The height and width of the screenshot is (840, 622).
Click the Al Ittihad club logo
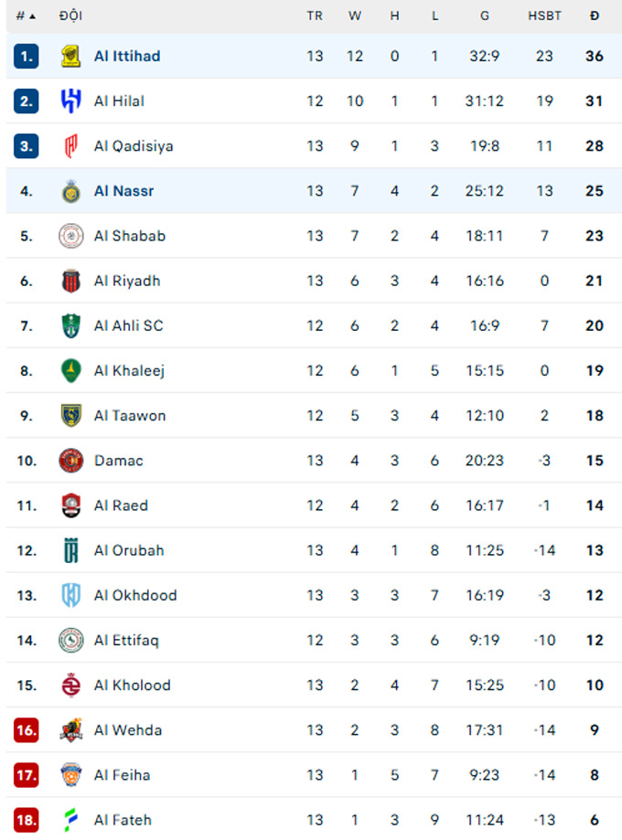point(70,57)
